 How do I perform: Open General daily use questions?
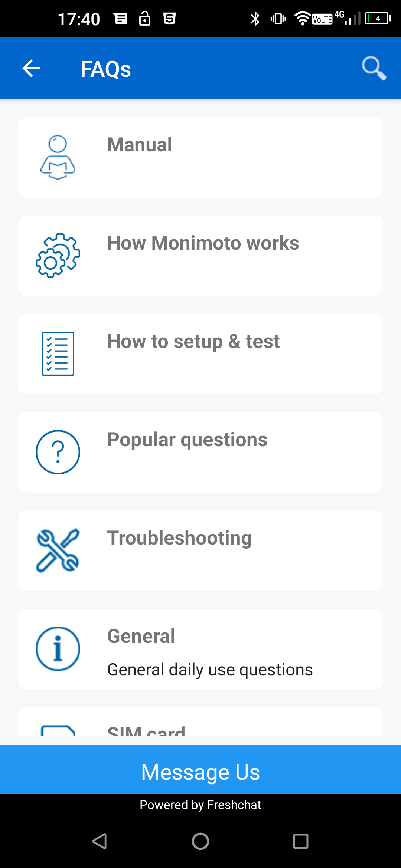click(210, 670)
